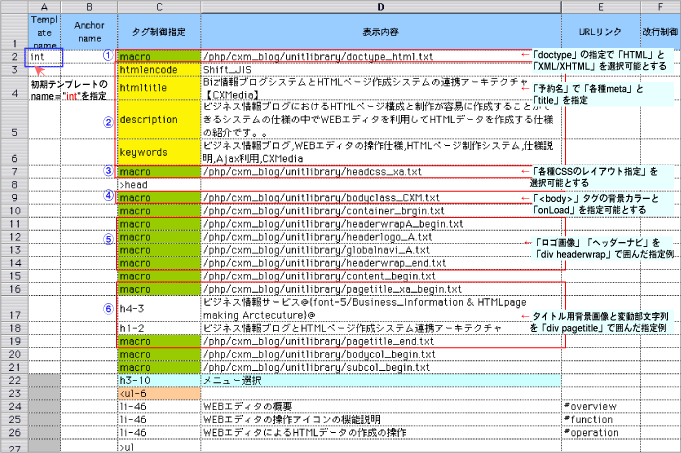Click the 'Anchor name' header cell
Image resolution: width=681 pixels, height=453 pixels.
[x=89, y=32]
